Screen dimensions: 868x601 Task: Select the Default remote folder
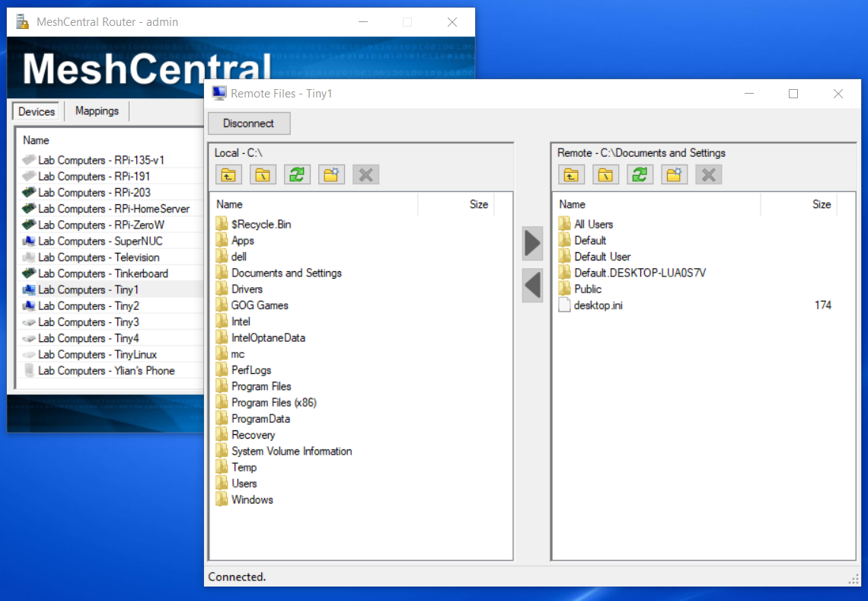[x=582, y=241]
